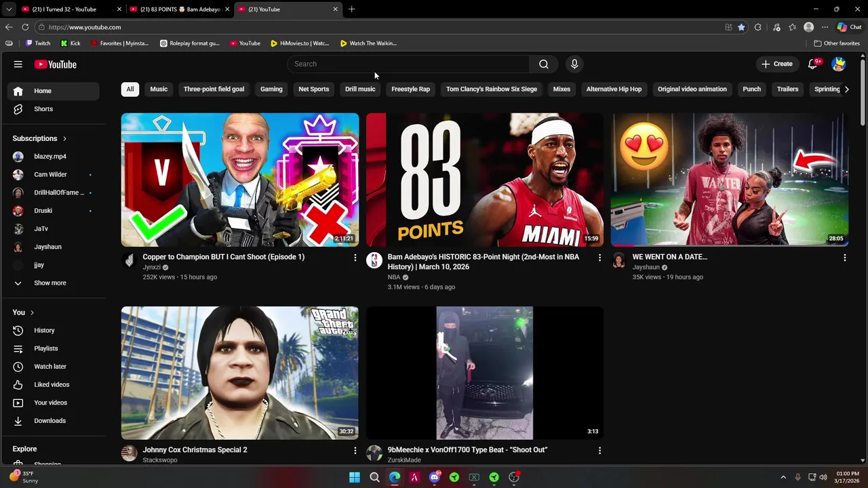Select the All filter chip
The image size is (868, 488).
pyautogui.click(x=130, y=89)
